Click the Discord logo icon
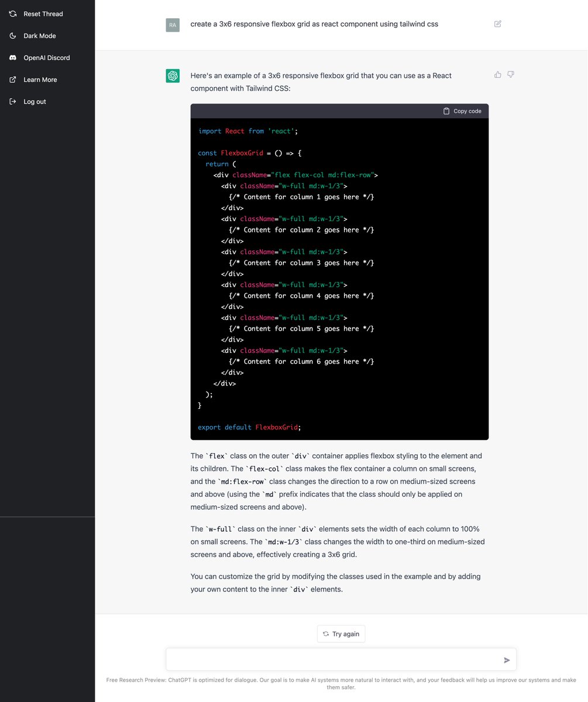Screen dimensions: 588x702 click(x=13, y=57)
